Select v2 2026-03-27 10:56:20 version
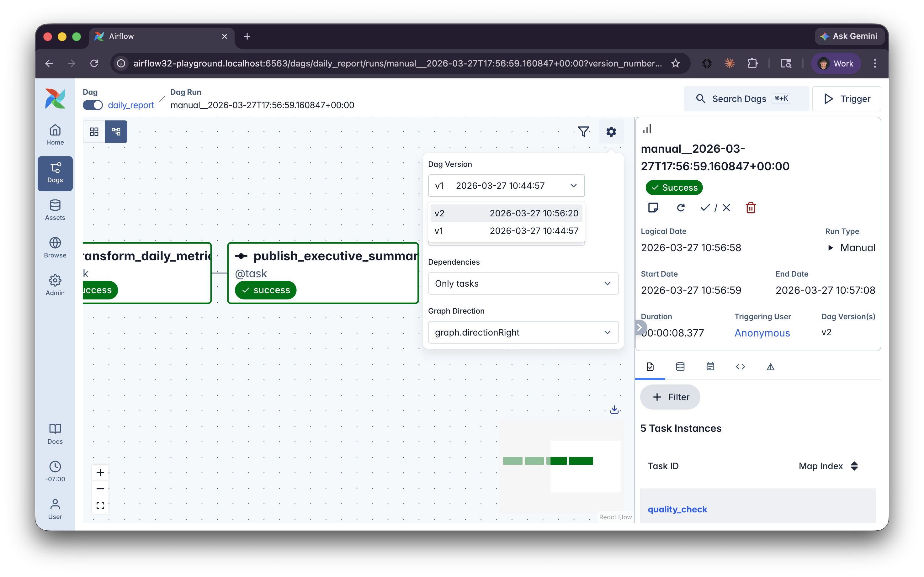The height and width of the screenshot is (577, 924). pos(506,213)
